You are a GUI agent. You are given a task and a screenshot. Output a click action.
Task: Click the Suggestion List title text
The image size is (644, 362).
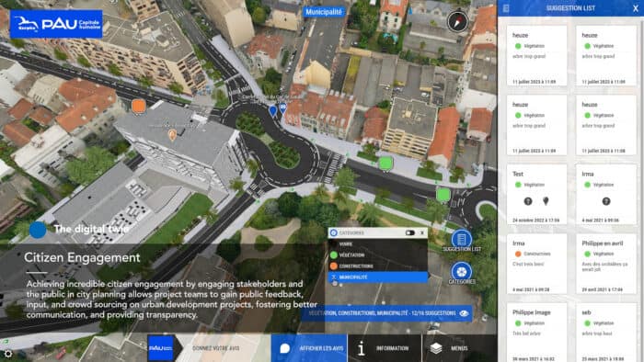click(570, 8)
